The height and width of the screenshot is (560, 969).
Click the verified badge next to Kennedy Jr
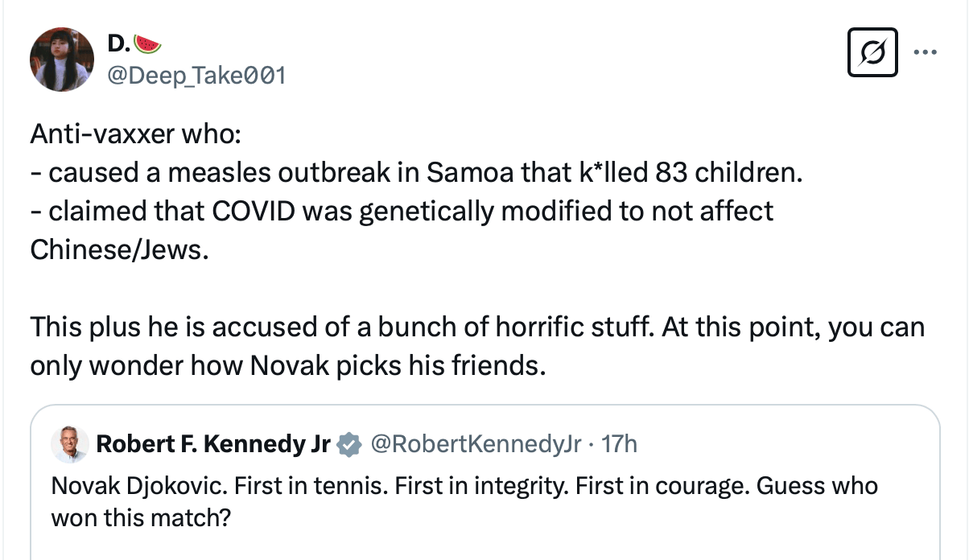click(348, 444)
